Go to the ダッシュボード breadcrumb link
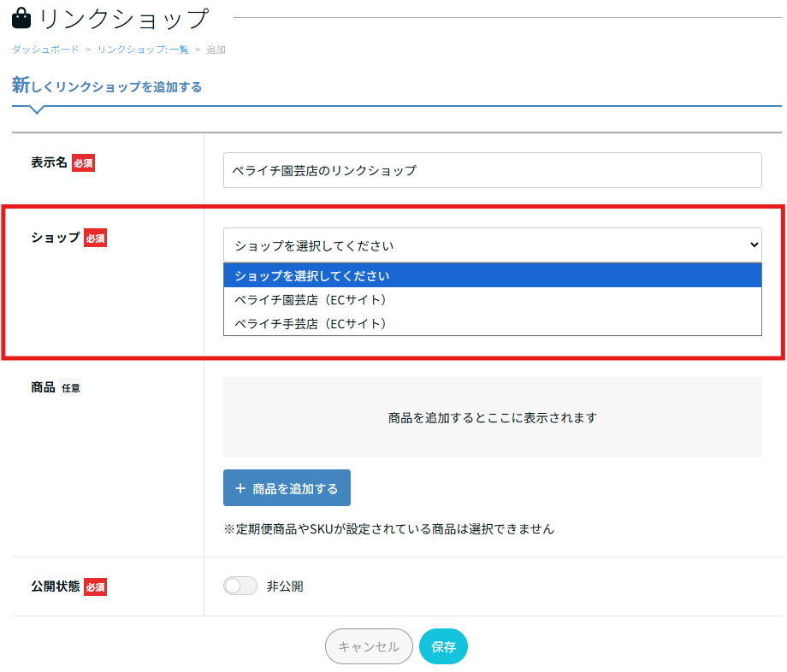Image resolution: width=787 pixels, height=672 pixels. (x=45, y=50)
